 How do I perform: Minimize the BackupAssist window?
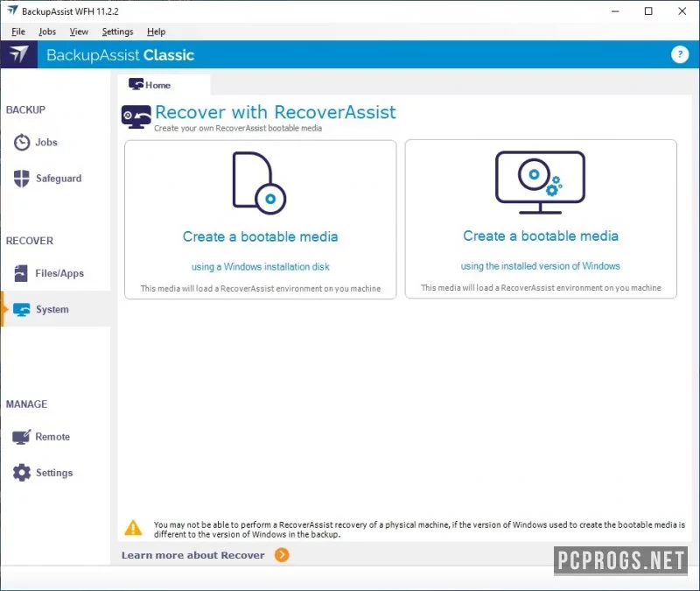coord(615,11)
